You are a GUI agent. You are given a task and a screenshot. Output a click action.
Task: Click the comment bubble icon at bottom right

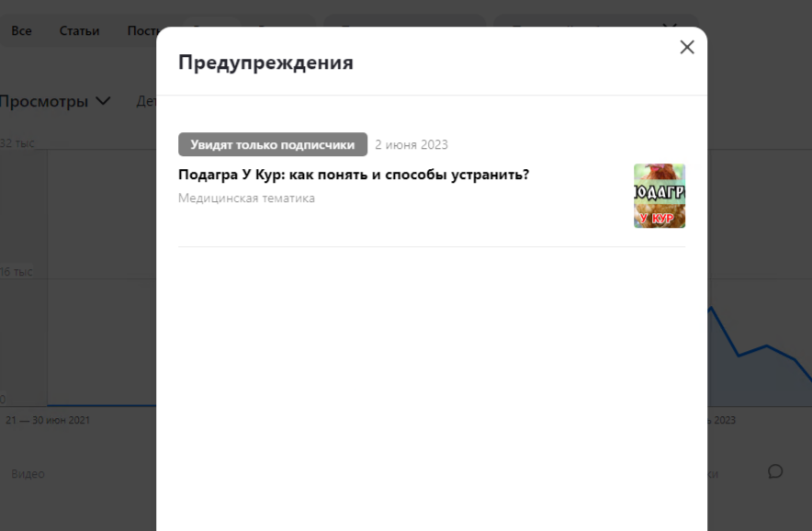point(776,470)
